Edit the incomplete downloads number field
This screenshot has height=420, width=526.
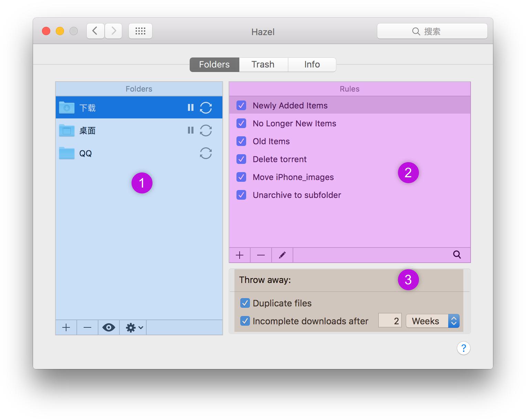pos(390,321)
